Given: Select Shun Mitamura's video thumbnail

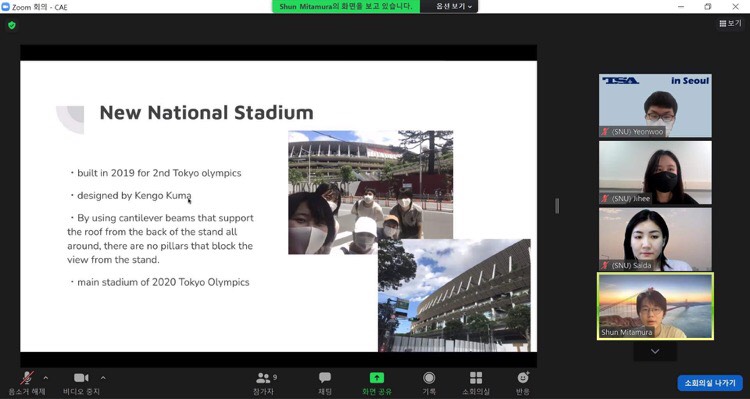Looking at the screenshot, I should [655, 306].
